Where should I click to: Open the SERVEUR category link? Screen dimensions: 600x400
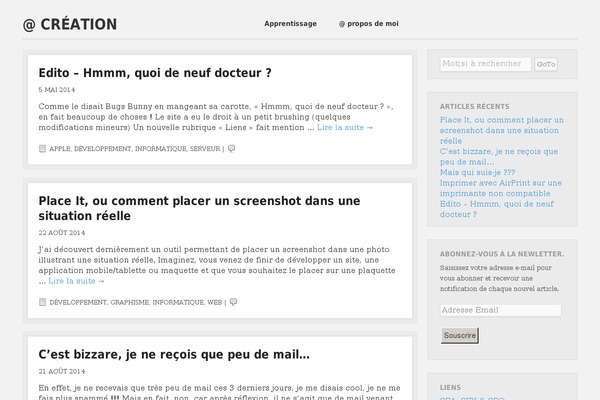[x=205, y=149]
